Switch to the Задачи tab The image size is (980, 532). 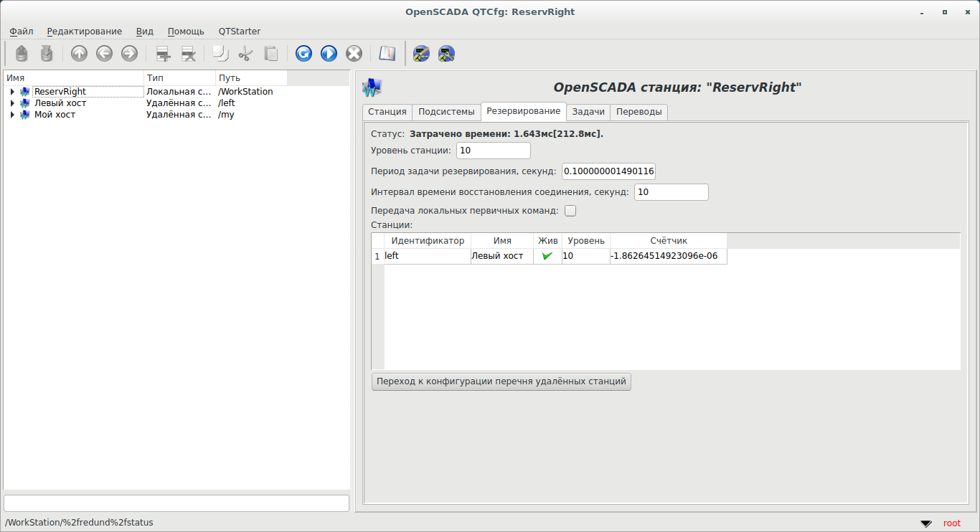click(x=588, y=112)
